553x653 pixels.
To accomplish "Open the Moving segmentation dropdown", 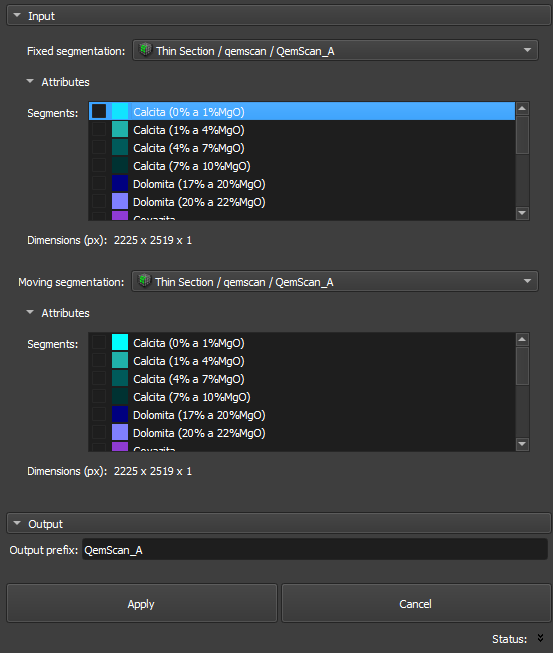I will pyautogui.click(x=335, y=282).
